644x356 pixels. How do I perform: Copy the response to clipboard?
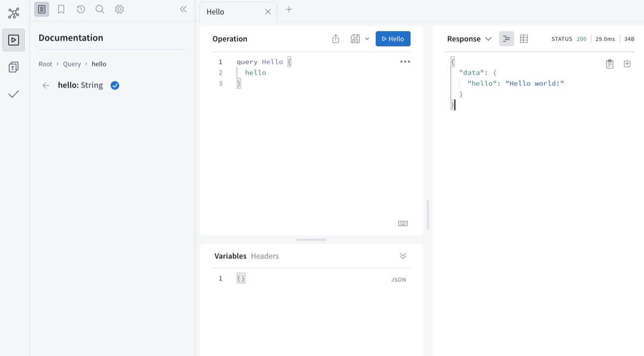click(610, 63)
